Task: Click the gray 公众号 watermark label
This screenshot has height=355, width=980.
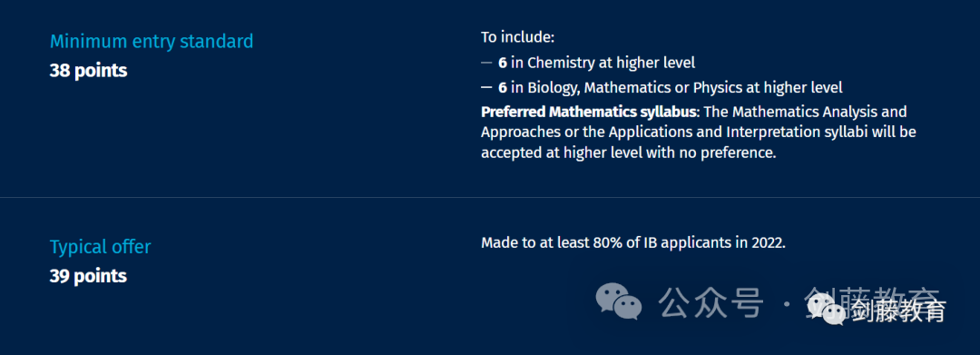Action: point(710,303)
